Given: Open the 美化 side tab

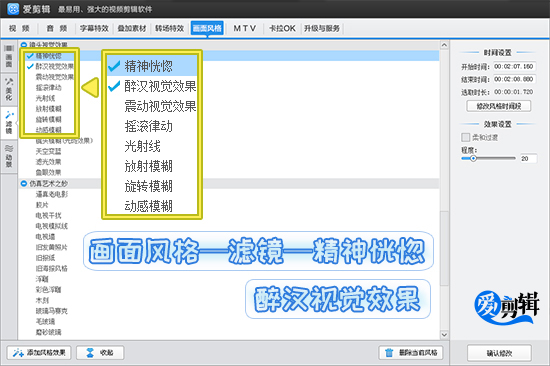Looking at the screenshot, I should pyautogui.click(x=9, y=89).
